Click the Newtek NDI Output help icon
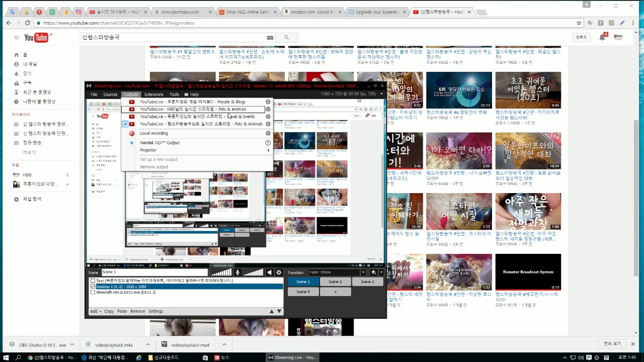This screenshot has height=362, width=644. pyautogui.click(x=268, y=143)
